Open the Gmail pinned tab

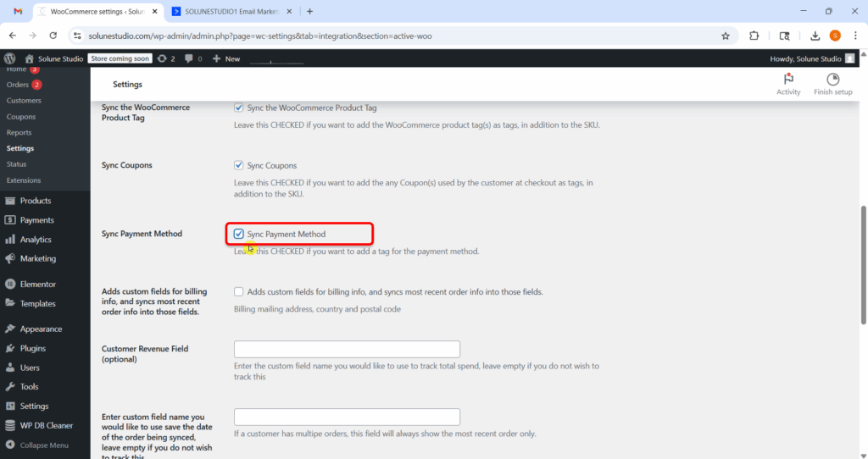coord(18,11)
